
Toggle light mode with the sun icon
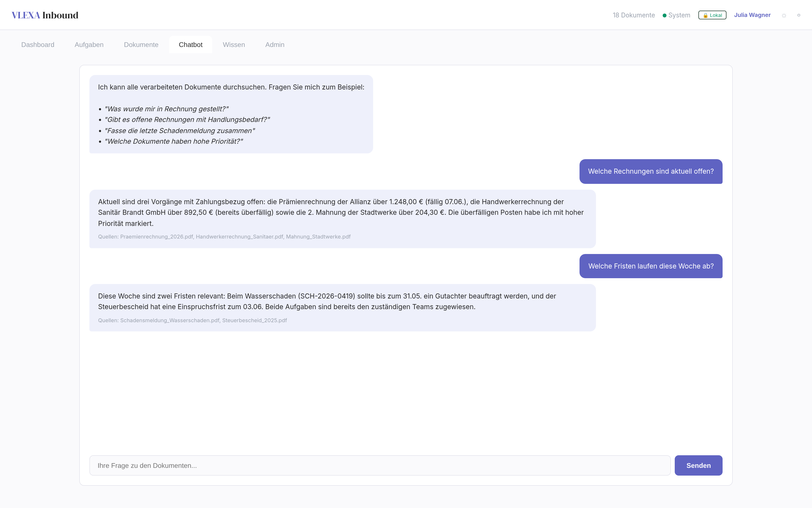click(784, 15)
